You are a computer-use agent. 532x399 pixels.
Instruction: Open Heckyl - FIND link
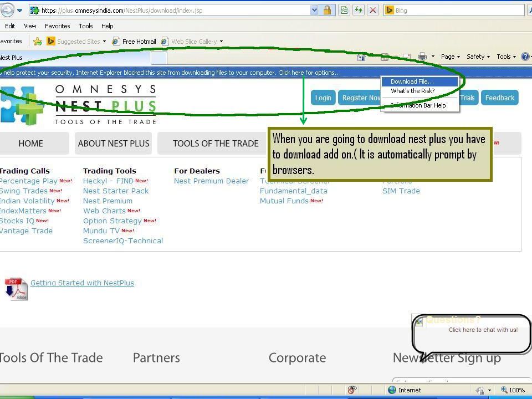coord(108,181)
